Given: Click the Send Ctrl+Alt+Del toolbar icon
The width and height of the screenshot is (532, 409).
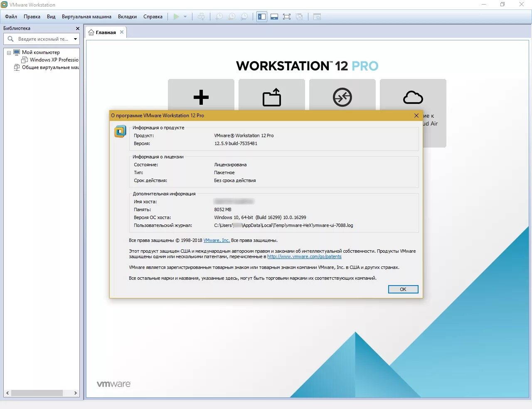Looking at the screenshot, I should point(201,17).
